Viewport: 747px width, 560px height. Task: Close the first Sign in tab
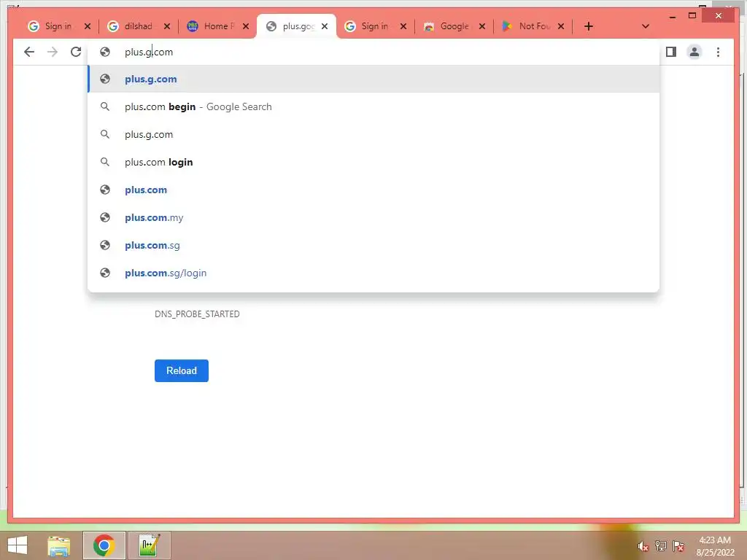tap(88, 26)
